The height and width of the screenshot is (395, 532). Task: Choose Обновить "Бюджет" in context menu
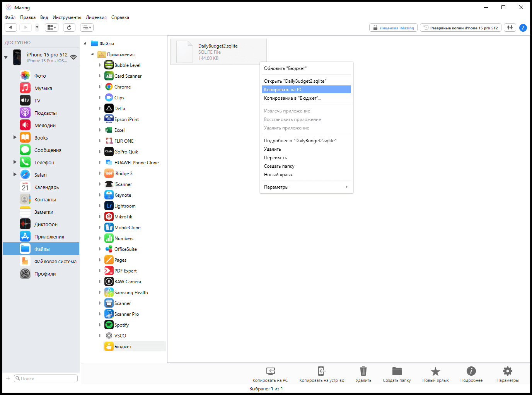307,68
